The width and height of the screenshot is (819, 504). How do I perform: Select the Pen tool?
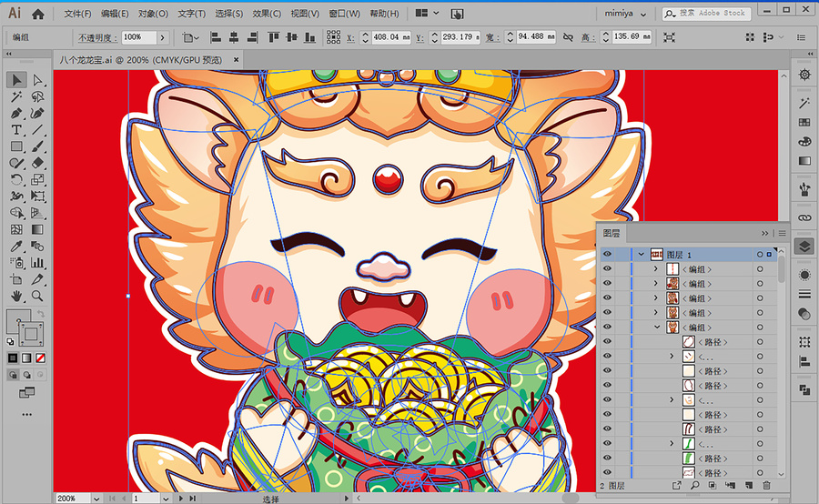tap(16, 114)
